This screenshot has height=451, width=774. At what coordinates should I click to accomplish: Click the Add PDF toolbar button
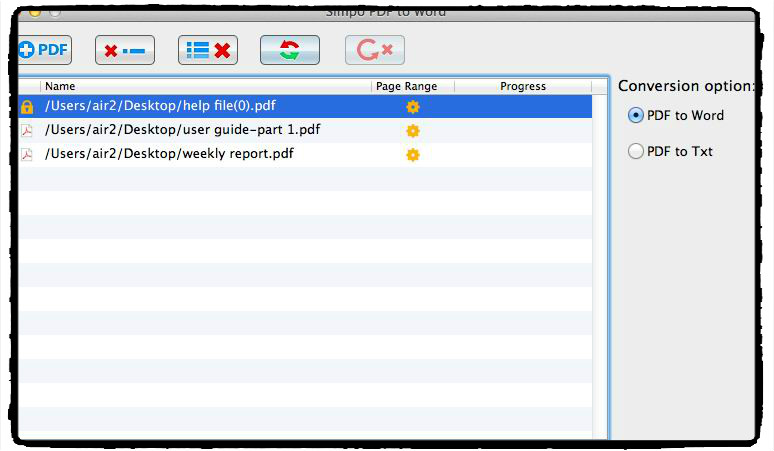pos(44,50)
